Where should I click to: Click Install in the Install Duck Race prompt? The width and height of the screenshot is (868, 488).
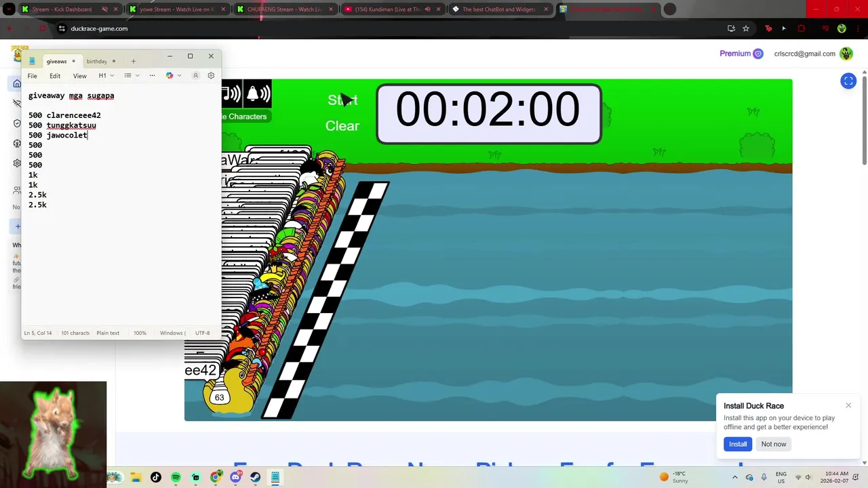[x=738, y=444]
